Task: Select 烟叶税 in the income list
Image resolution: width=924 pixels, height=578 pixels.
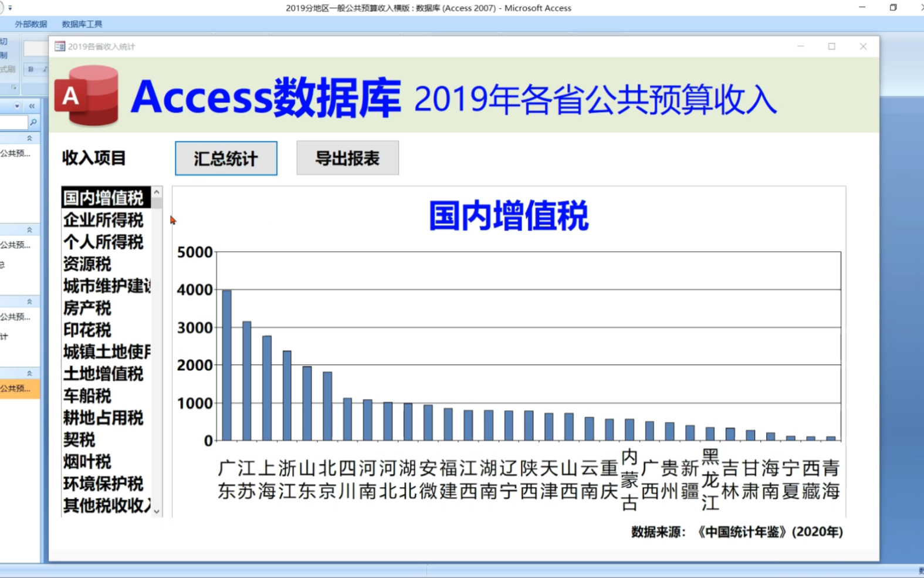Action: pos(106,462)
